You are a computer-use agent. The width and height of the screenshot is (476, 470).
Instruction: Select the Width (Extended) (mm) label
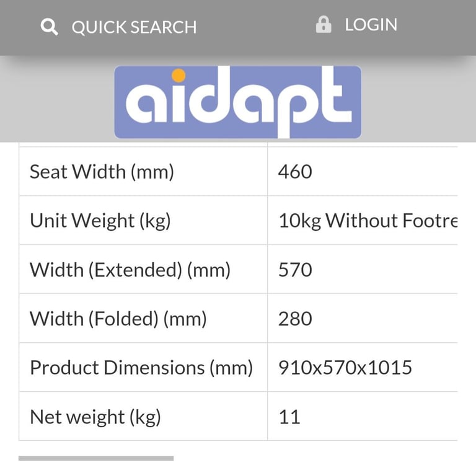click(x=130, y=270)
